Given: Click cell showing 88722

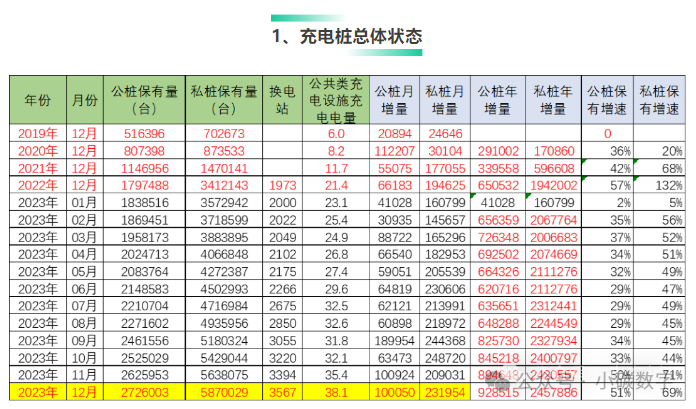Looking at the screenshot, I should 394,237.
